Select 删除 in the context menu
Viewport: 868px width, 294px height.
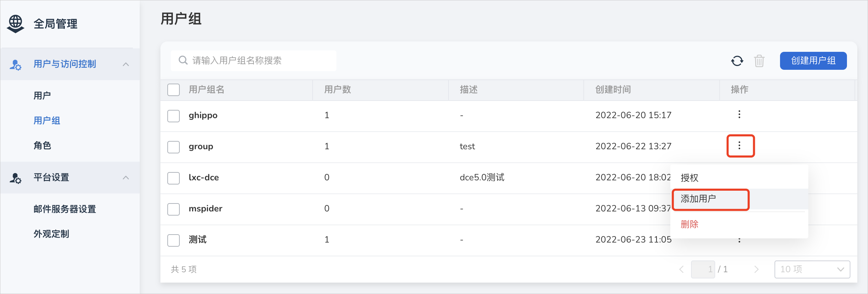click(x=739, y=224)
